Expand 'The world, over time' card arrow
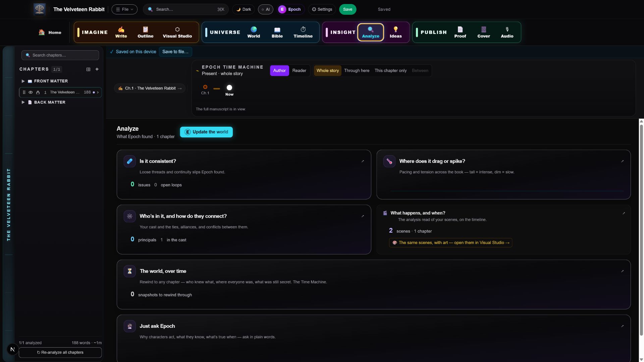The width and height of the screenshot is (644, 362). tap(622, 271)
